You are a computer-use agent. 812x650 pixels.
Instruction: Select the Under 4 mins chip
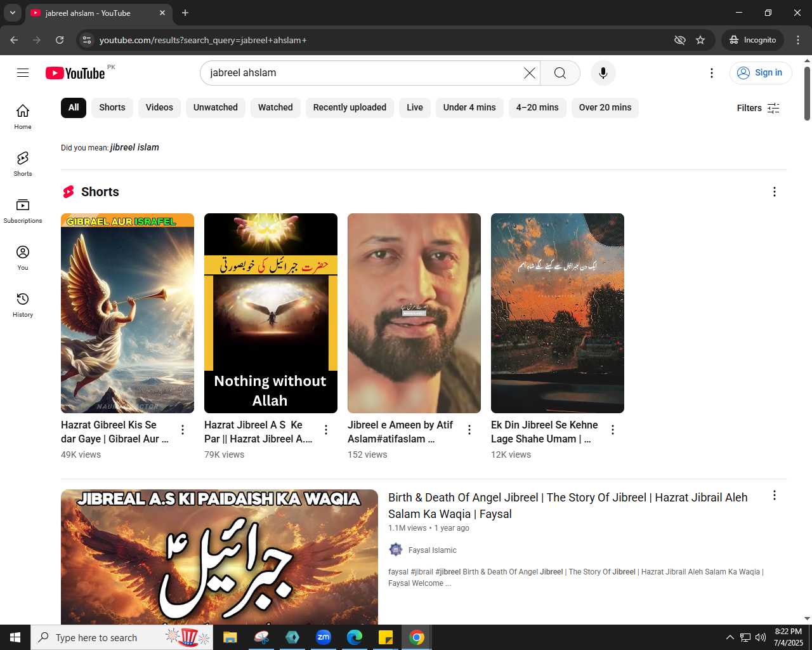point(469,107)
